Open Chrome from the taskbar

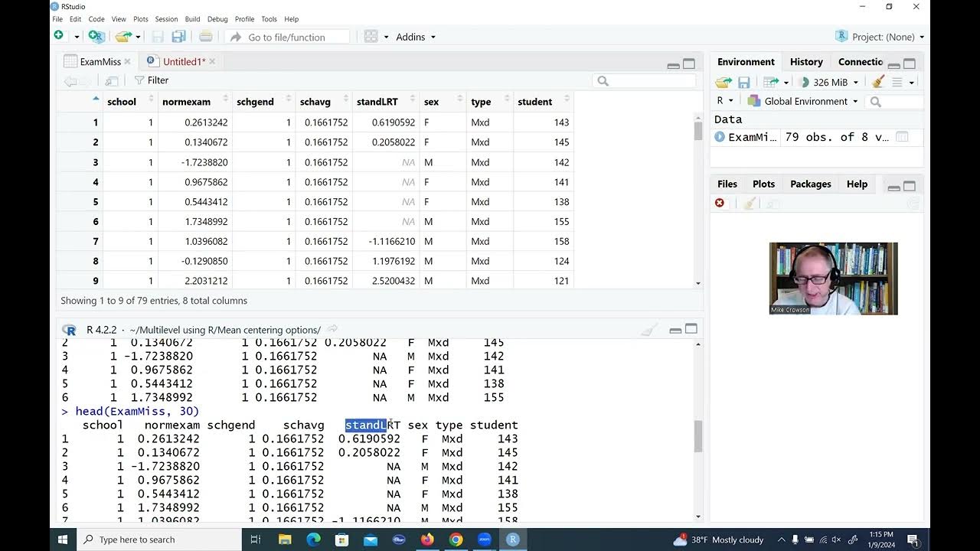pos(456,540)
